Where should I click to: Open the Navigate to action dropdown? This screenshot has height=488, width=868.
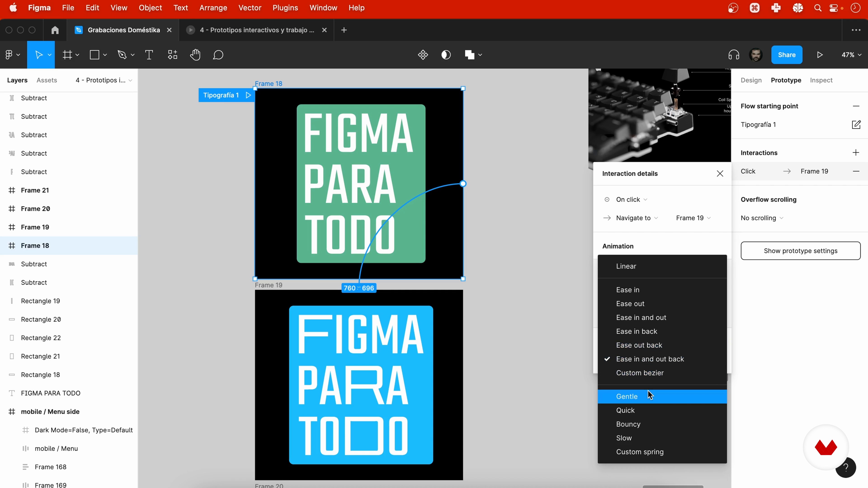click(x=637, y=218)
